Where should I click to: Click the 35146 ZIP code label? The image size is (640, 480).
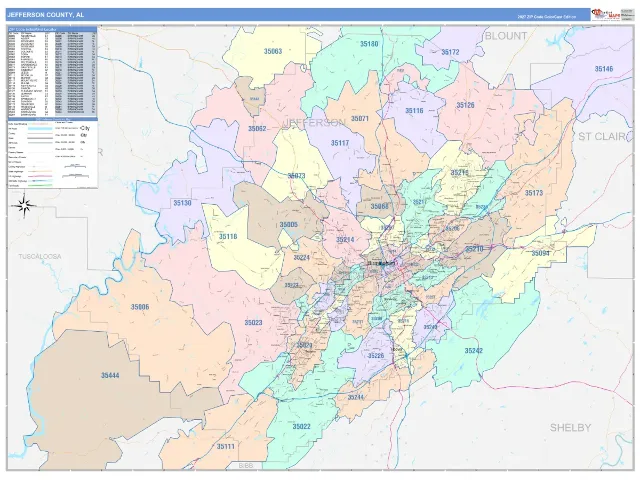pos(604,69)
